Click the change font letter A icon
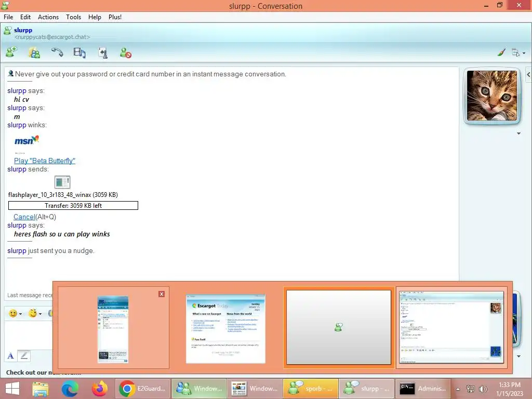 pos(10,356)
